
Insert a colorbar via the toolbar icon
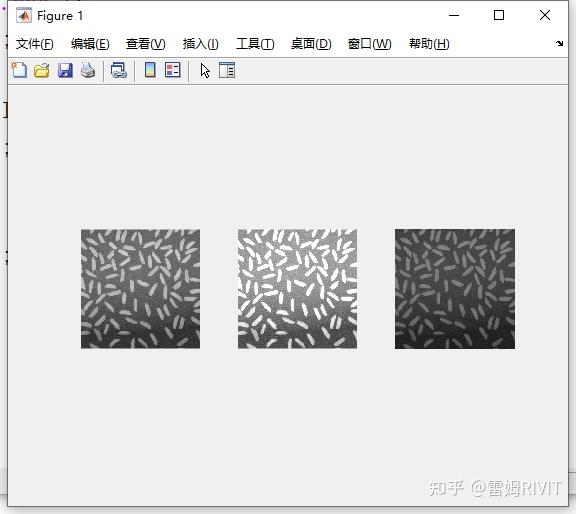pos(150,70)
